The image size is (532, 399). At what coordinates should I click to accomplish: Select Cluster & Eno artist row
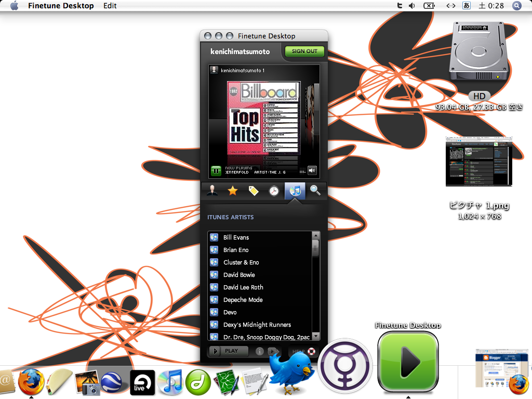coord(260,262)
